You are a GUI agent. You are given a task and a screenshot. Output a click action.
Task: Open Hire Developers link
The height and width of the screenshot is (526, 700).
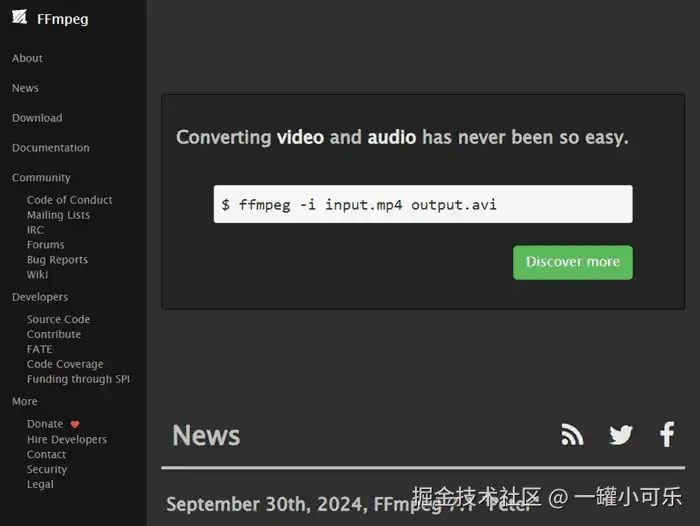(67, 439)
